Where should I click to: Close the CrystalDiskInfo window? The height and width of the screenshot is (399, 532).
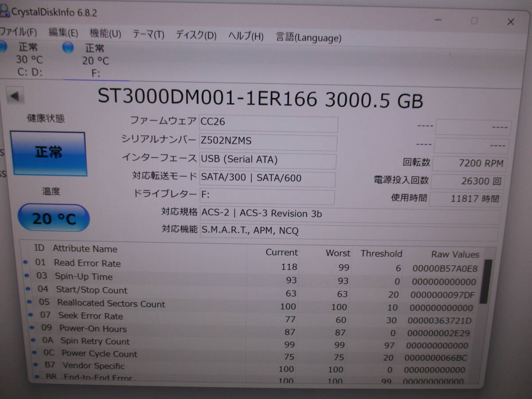click(510, 22)
